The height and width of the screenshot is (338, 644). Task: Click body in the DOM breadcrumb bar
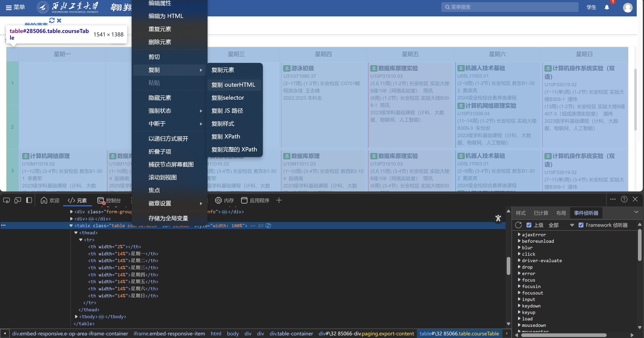click(x=233, y=334)
